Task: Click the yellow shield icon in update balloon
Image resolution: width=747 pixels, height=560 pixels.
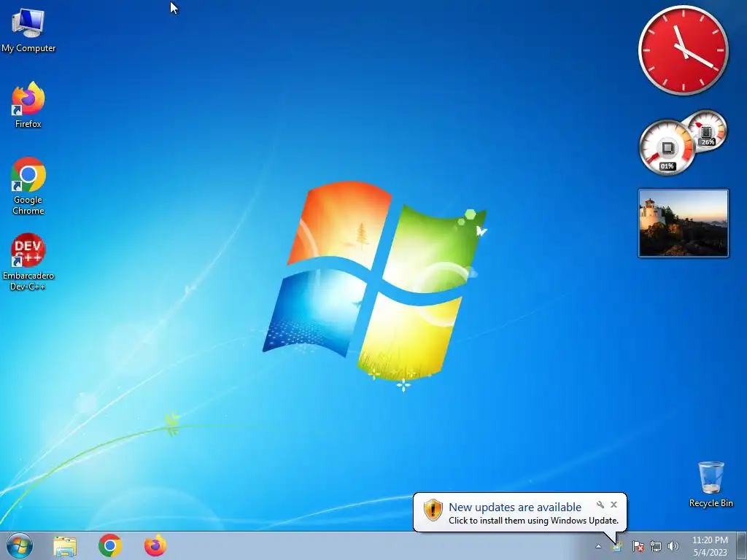Action: coord(433,510)
